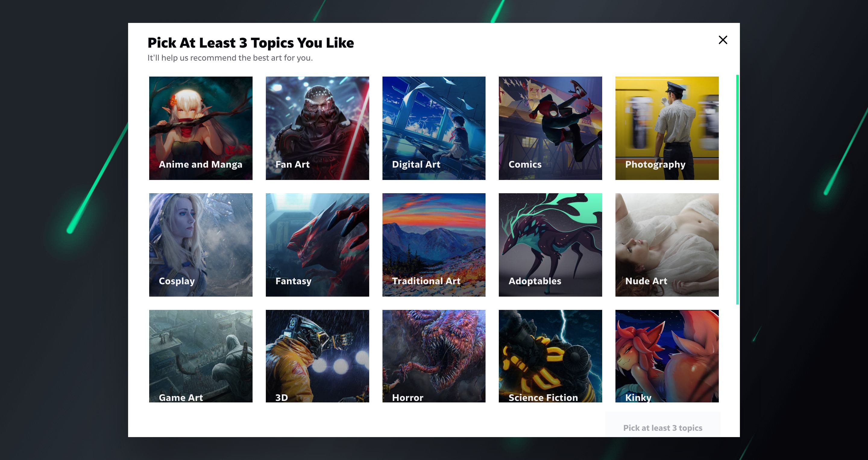The image size is (868, 460).
Task: Choose the Fantasy topic
Action: [317, 245]
